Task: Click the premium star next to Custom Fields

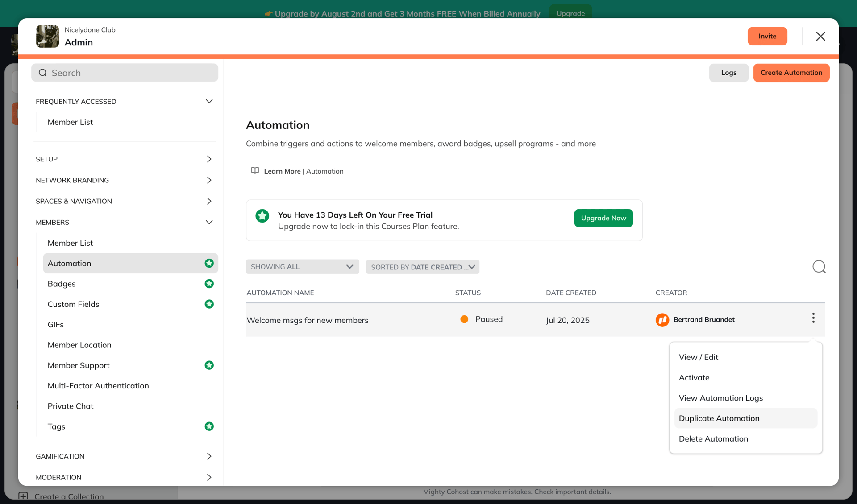Action: click(x=209, y=304)
